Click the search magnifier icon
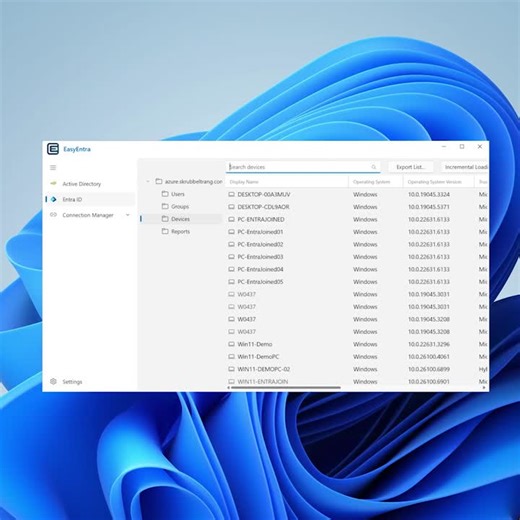 [374, 167]
